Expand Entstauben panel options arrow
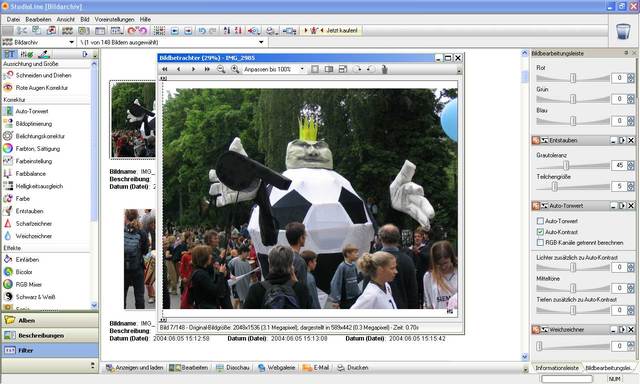The image size is (640, 384). pyautogui.click(x=622, y=140)
